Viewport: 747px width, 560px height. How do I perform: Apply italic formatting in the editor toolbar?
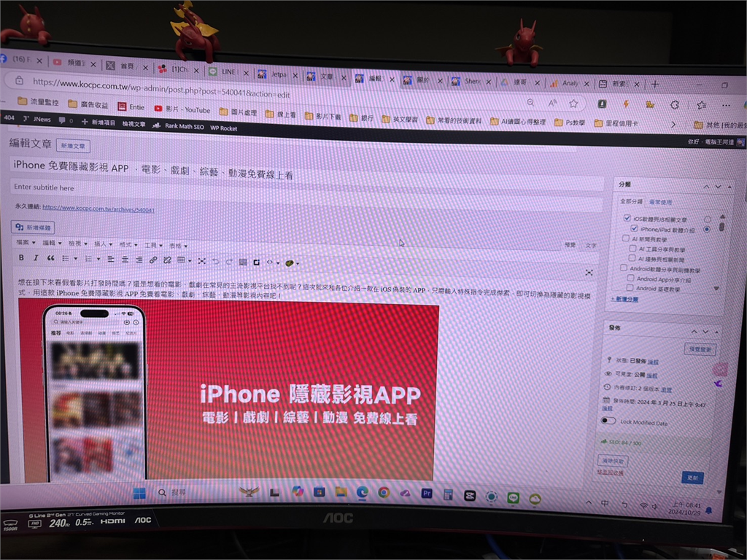[x=35, y=257]
